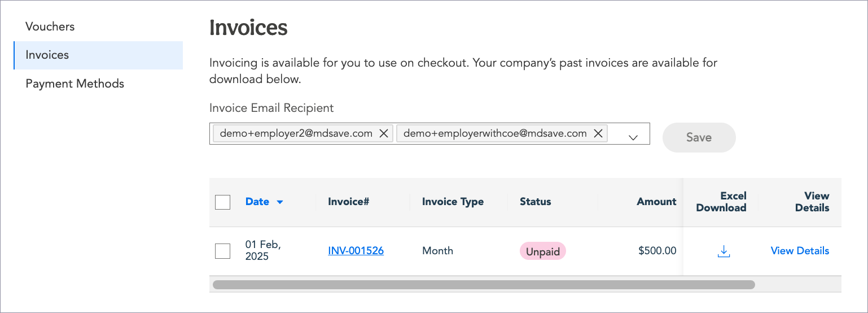Click the Amount column header
This screenshot has height=313, width=868.
pos(656,202)
